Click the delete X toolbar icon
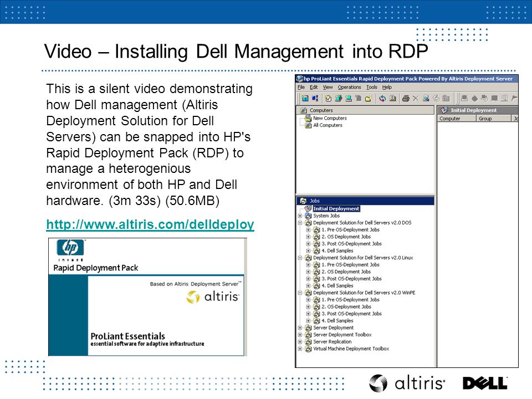Screen dimensions: 532x399 tap(416, 99)
